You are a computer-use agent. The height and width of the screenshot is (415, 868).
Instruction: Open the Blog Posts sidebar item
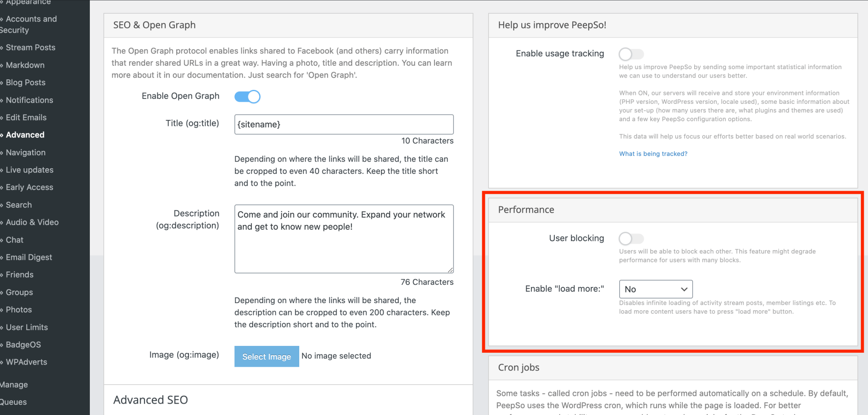(25, 83)
